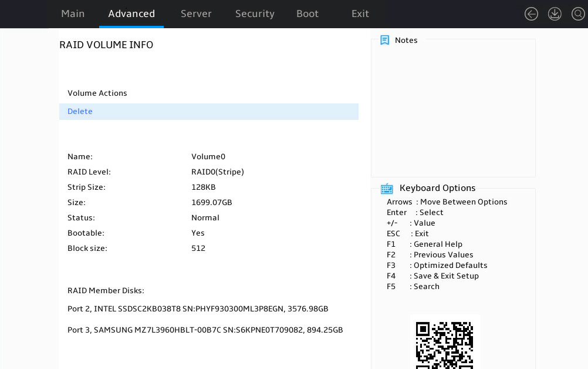Image resolution: width=588 pixels, height=369 pixels.
Task: Click the Volume0 name value
Action: [x=208, y=156]
